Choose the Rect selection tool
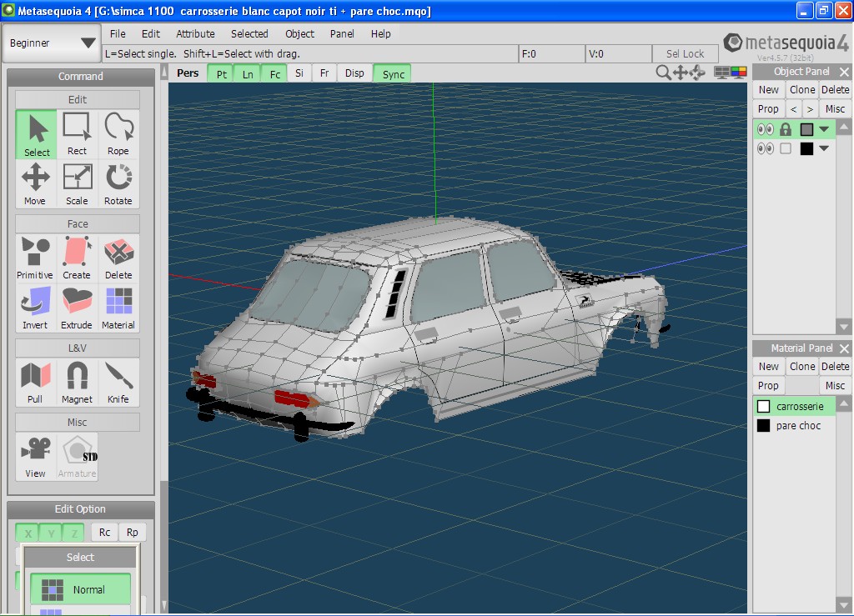The image size is (854, 616). tap(77, 134)
